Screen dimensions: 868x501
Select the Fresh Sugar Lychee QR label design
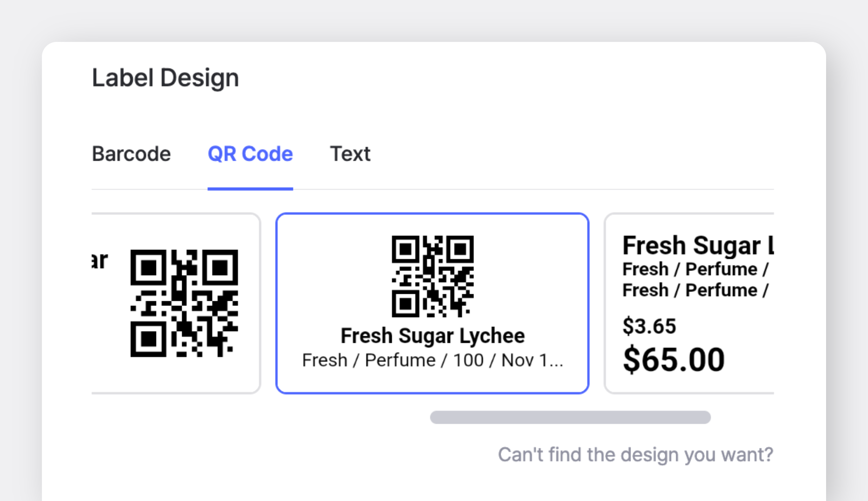click(x=433, y=303)
